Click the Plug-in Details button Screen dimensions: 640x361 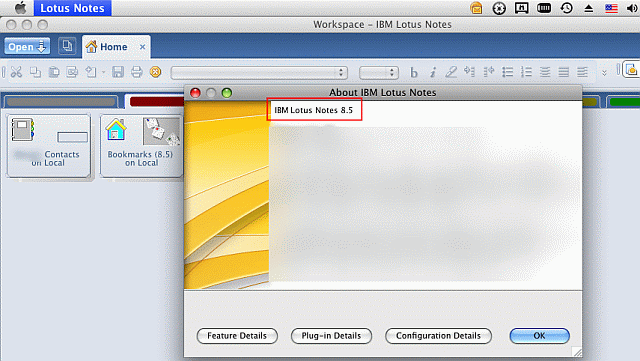coord(331,336)
